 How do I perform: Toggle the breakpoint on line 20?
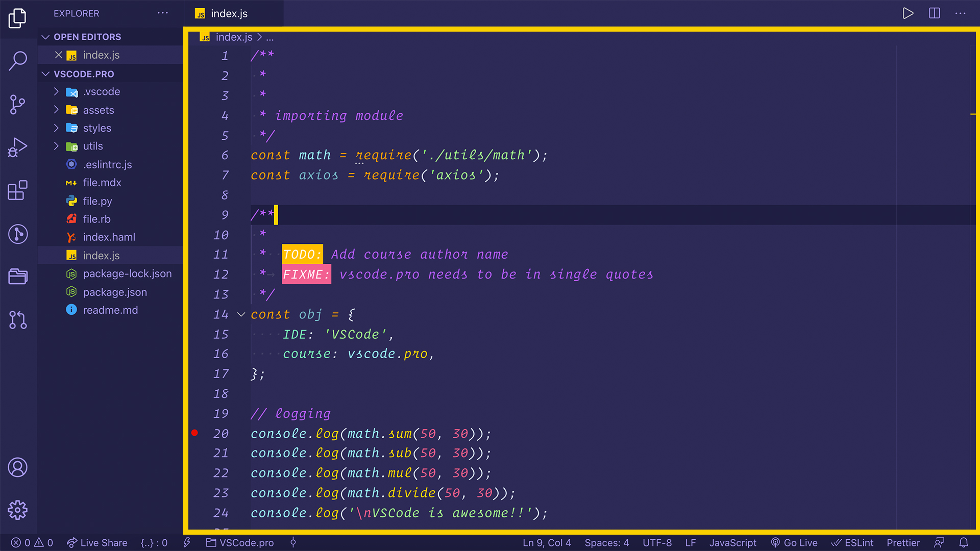[x=194, y=433]
